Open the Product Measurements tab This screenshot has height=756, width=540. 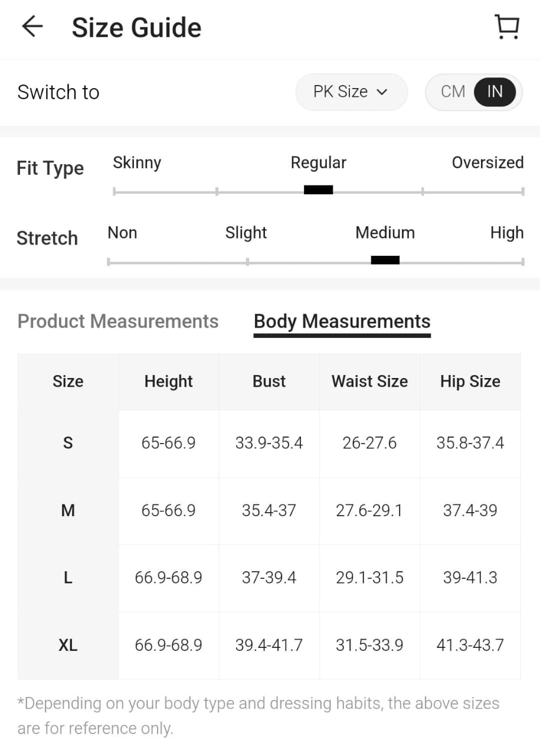pyautogui.click(x=118, y=321)
